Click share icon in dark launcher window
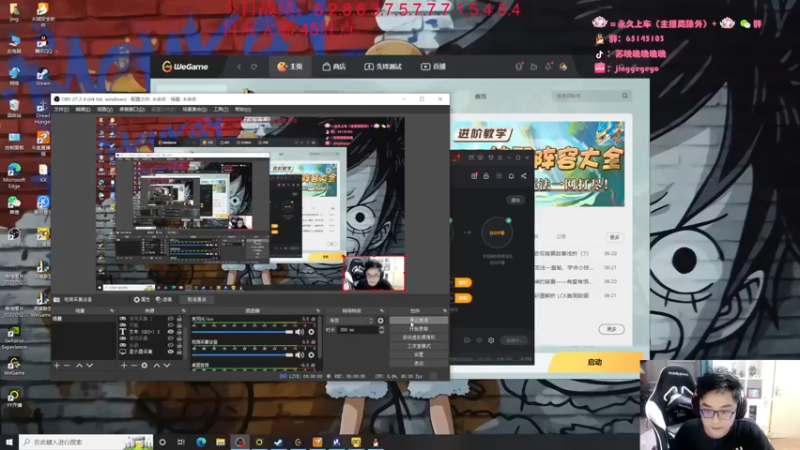The image size is (800, 450). pos(523,176)
